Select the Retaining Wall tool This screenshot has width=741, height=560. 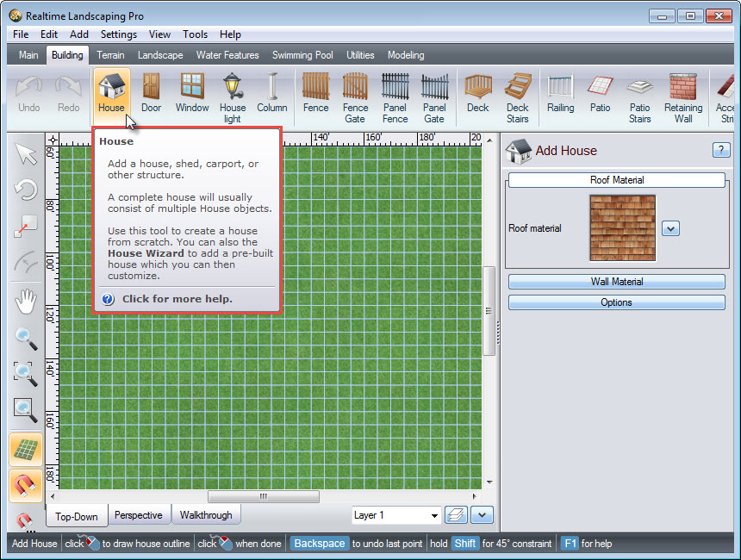(683, 96)
